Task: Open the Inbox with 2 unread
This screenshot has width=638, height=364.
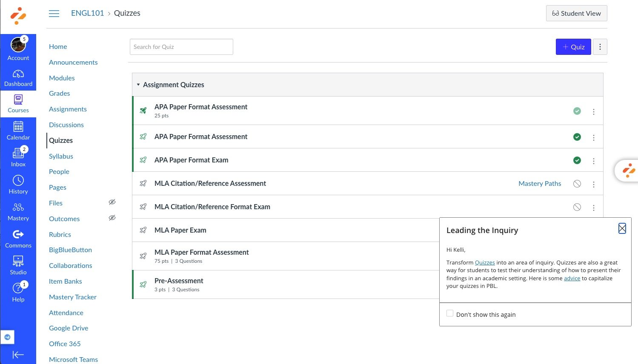Action: (18, 157)
